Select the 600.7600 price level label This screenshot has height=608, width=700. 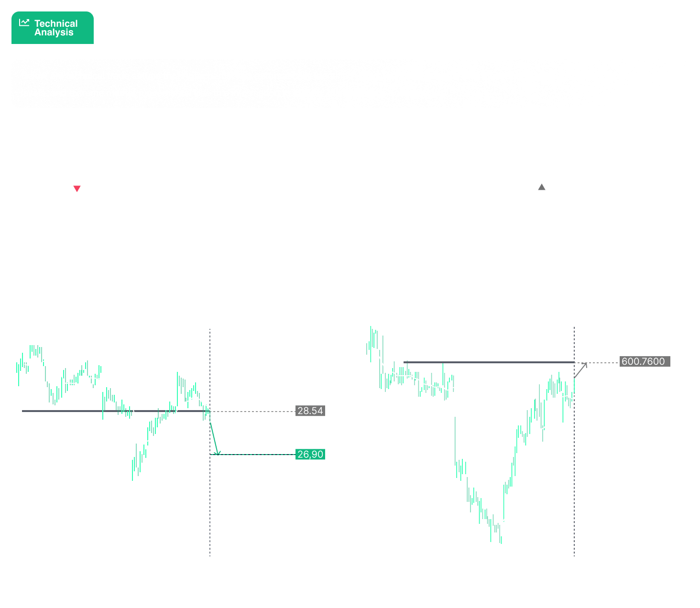[645, 361]
